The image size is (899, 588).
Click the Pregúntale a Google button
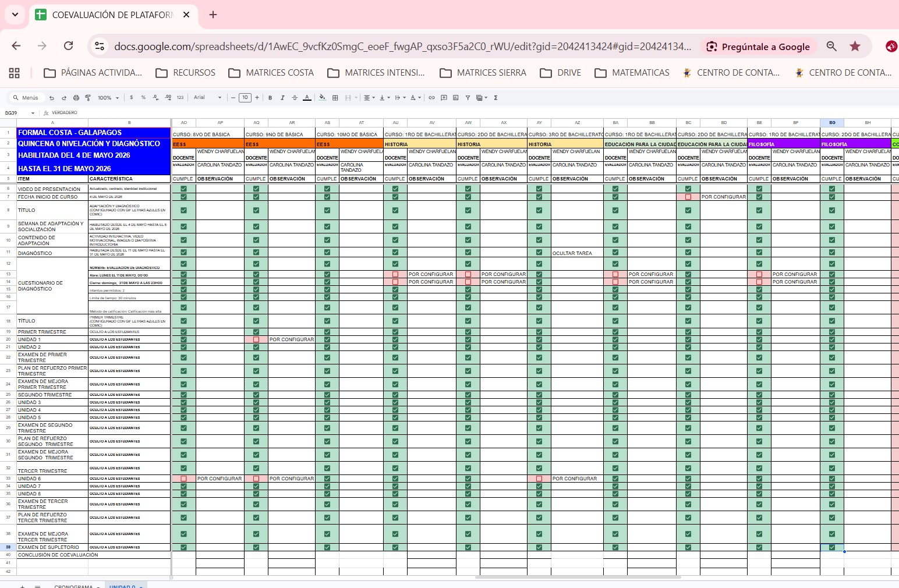point(758,47)
